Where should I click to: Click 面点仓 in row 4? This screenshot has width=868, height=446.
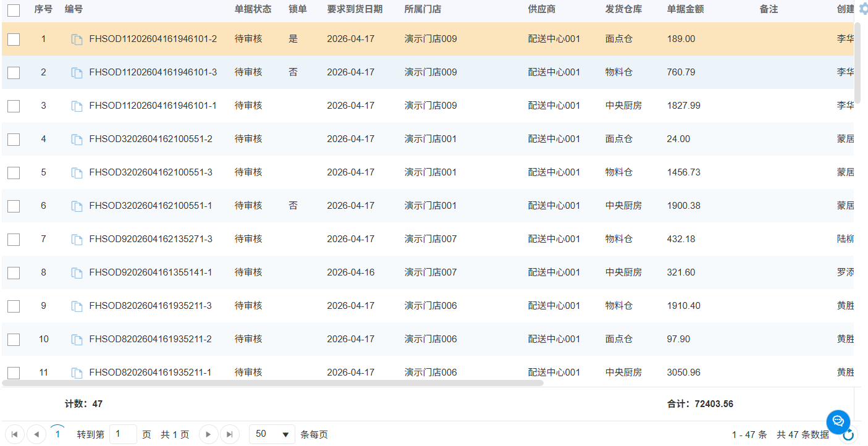point(619,139)
